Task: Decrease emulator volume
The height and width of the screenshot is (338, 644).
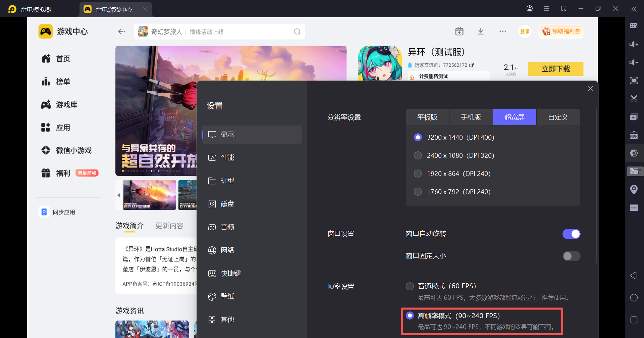Action: click(634, 62)
